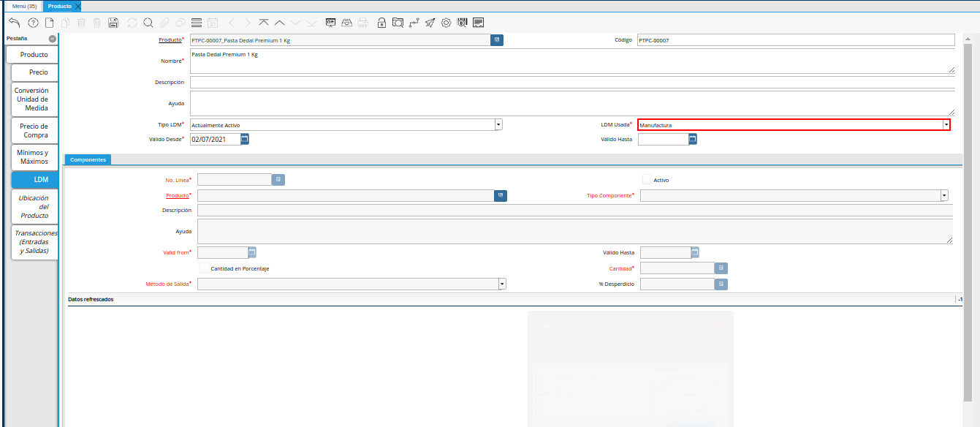Screen dimensions: 980x427
Task: Go to the next record with the down arrow
Action: 296,23
